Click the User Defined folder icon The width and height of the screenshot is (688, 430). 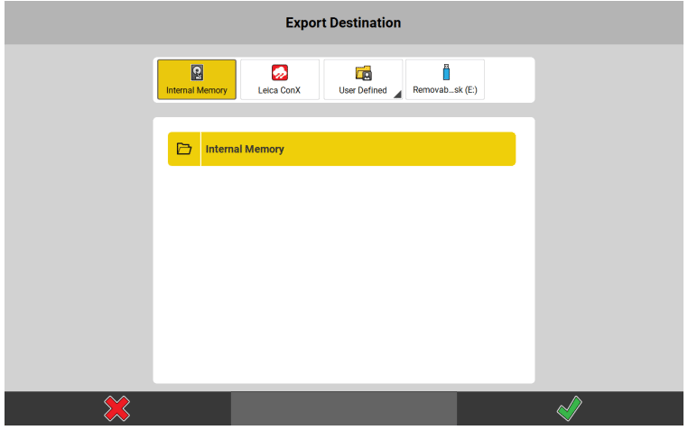pyautogui.click(x=363, y=73)
